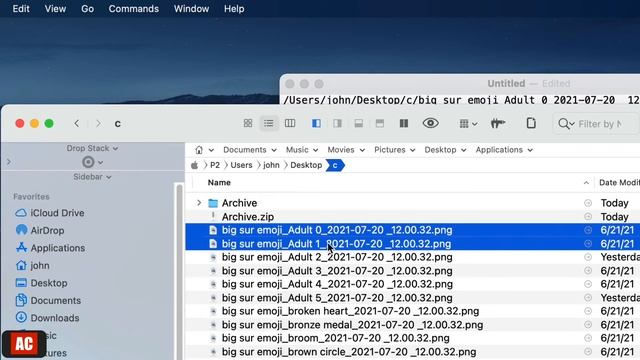The height and width of the screenshot is (360, 640).
Task: Open the Go menu
Action: (x=87, y=9)
